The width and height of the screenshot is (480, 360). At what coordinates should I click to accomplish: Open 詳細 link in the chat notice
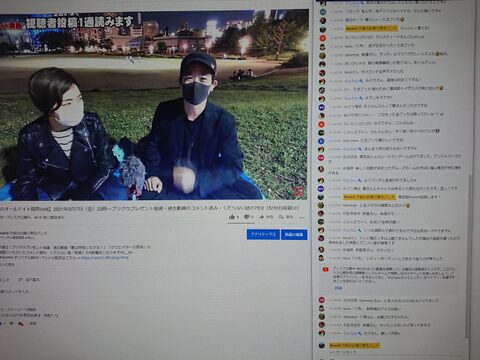(x=338, y=288)
